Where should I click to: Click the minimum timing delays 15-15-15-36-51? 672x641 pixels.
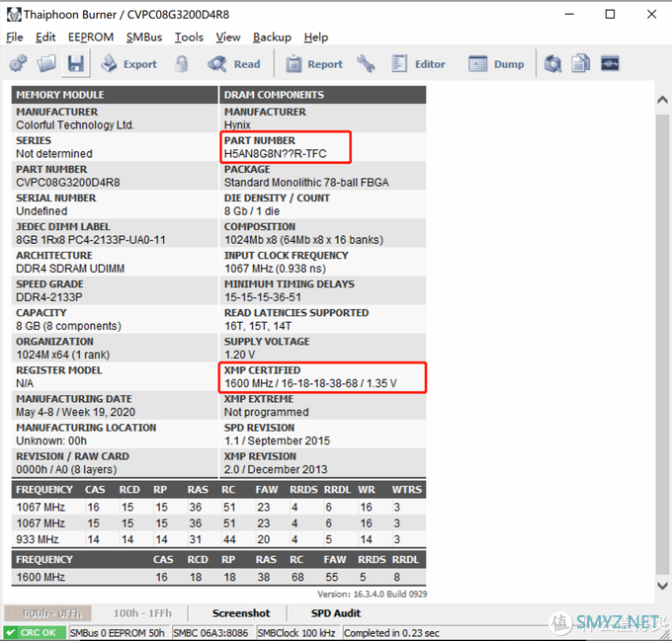(x=263, y=297)
